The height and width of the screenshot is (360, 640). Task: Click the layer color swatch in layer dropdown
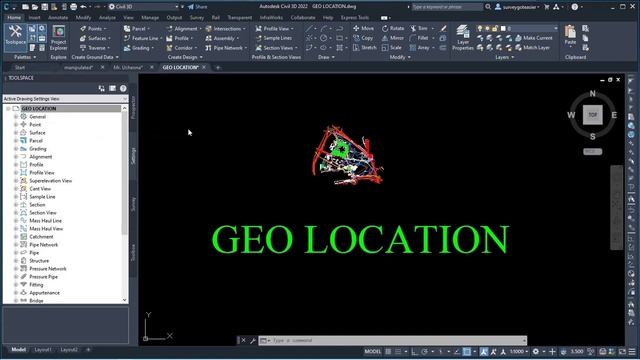(503, 28)
